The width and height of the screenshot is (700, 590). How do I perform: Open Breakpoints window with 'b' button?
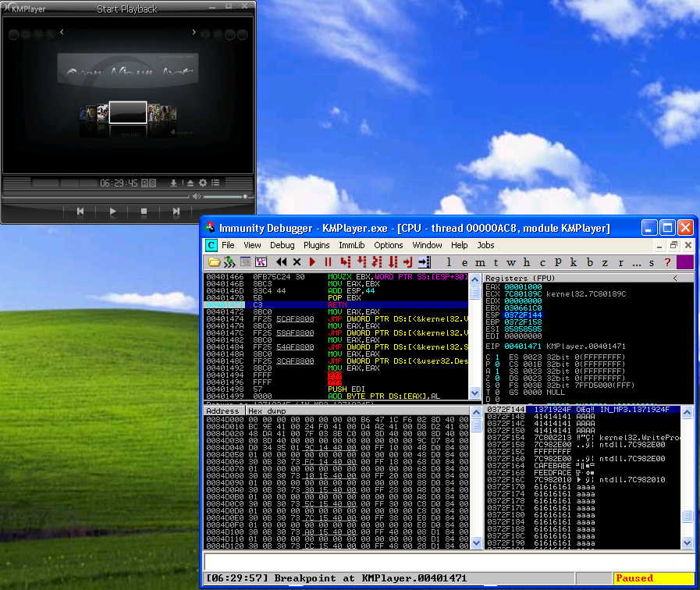[x=590, y=262]
